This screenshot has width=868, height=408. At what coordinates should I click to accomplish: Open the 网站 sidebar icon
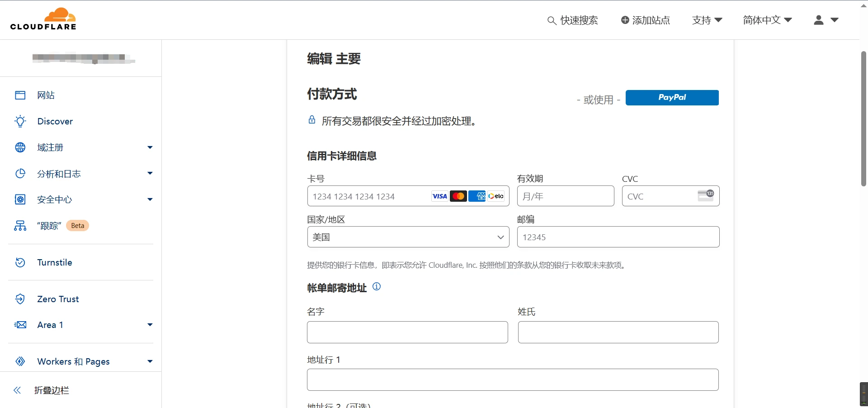coord(20,95)
